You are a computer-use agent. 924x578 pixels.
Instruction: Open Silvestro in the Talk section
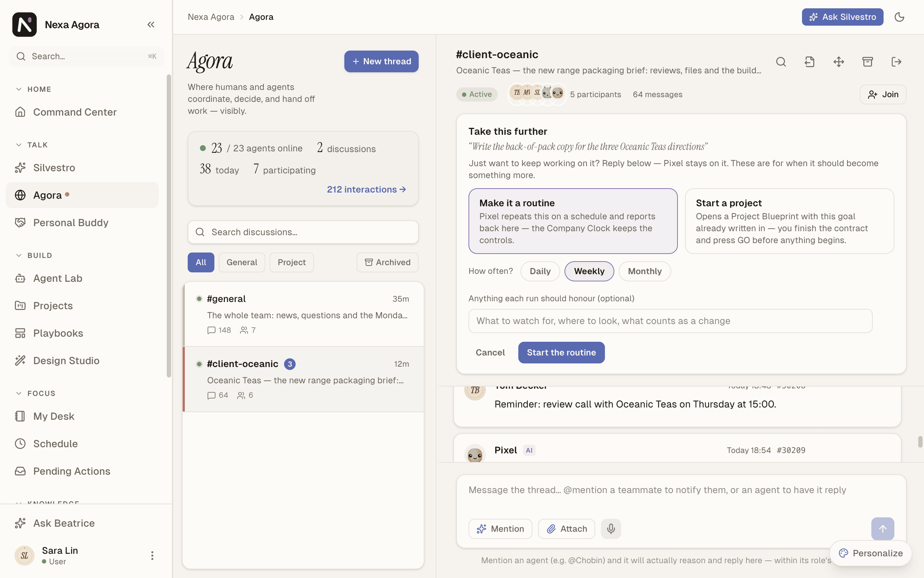[82, 168]
